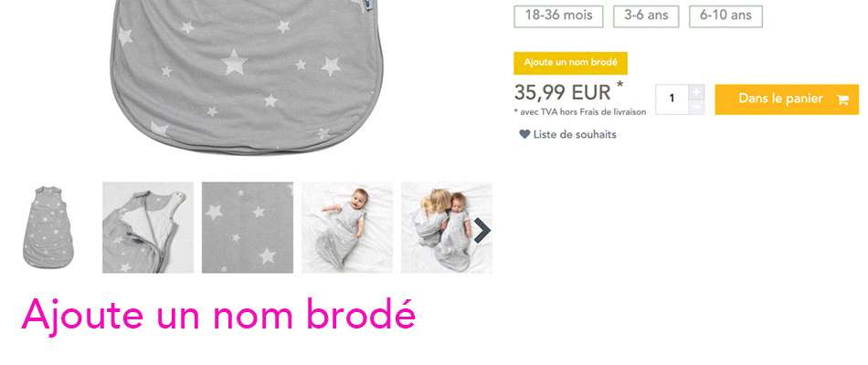Select the star fabric pattern thumbnail

click(248, 227)
